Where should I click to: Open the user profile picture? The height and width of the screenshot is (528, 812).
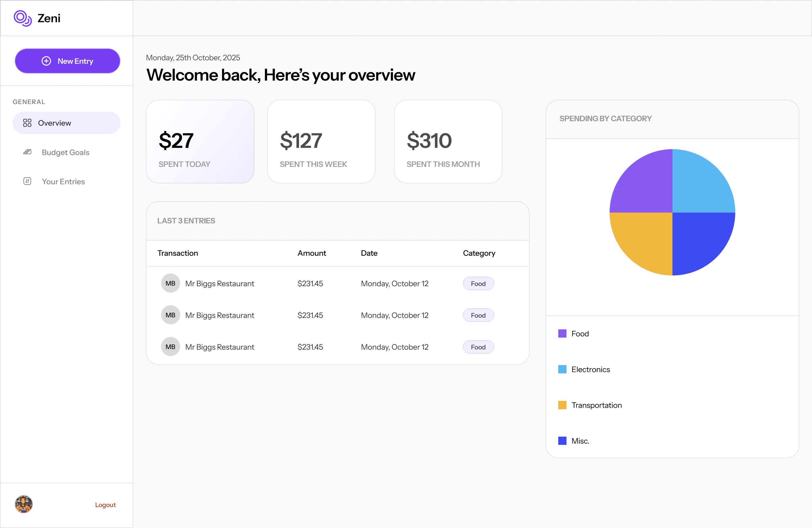23,504
